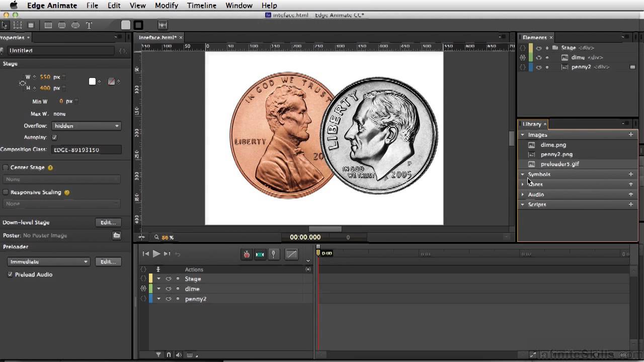Toggle the Pin button in timeline

pyautogui.click(x=274, y=254)
